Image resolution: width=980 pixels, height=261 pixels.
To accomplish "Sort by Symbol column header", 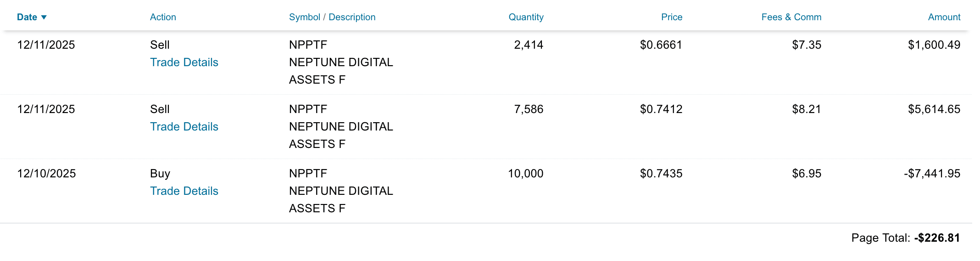I will pyautogui.click(x=304, y=17).
